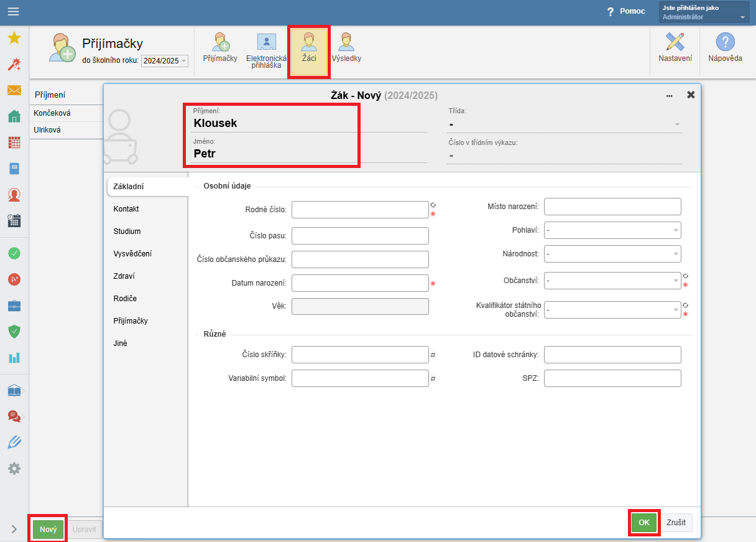The image size is (756, 542).
Task: Open Nápověda help in the toolbar
Action: pos(725,48)
